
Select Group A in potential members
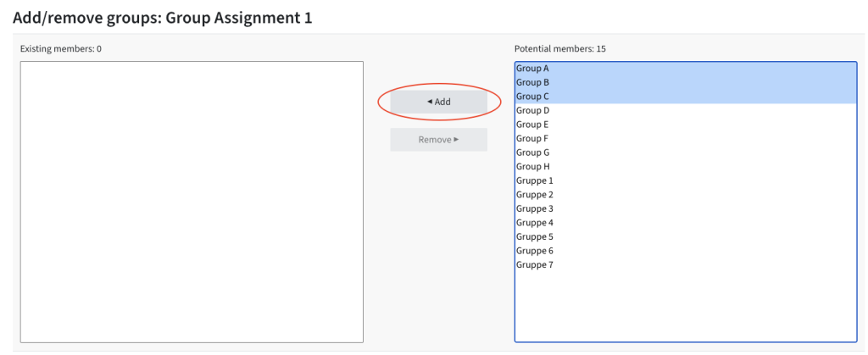[x=685, y=69]
